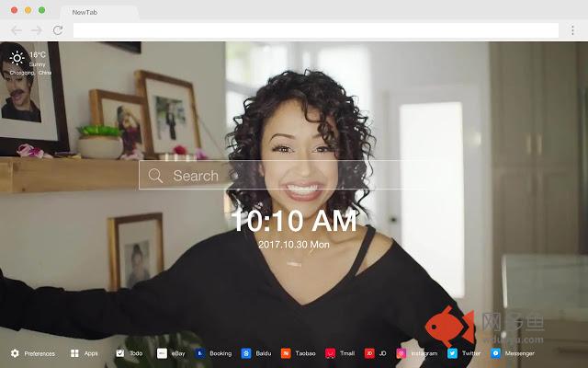Click the 10:10 AM clock display

294,221
